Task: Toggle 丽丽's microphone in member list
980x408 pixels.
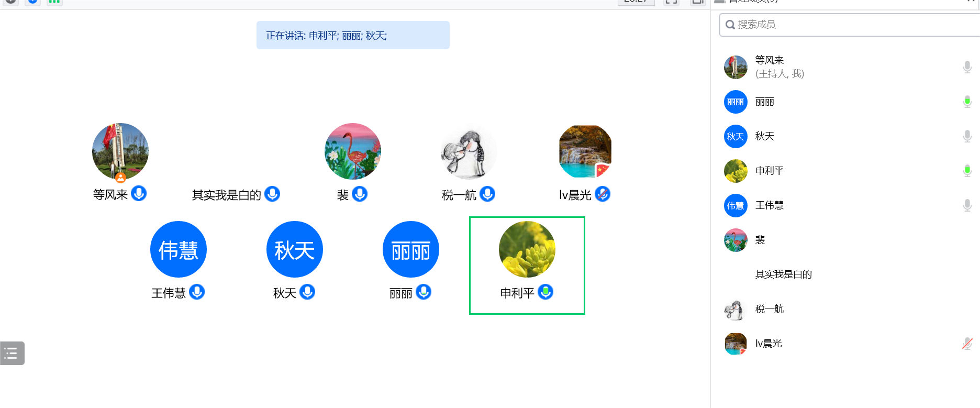Action: (967, 102)
